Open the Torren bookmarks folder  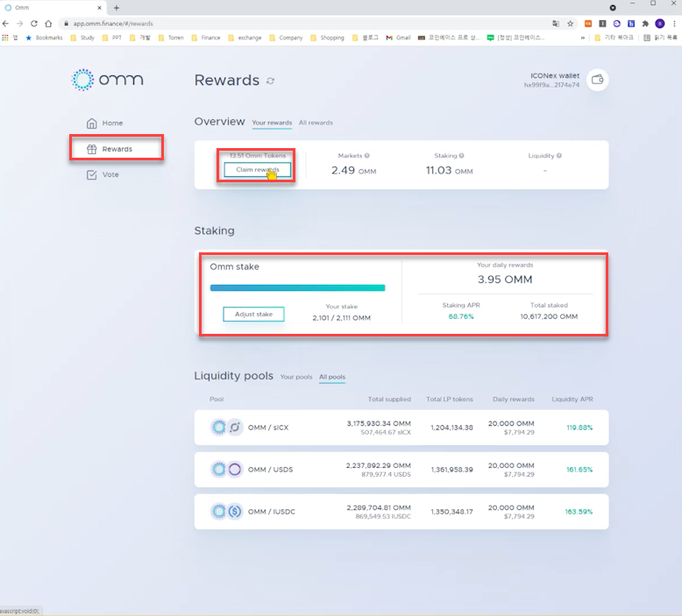pyautogui.click(x=171, y=38)
